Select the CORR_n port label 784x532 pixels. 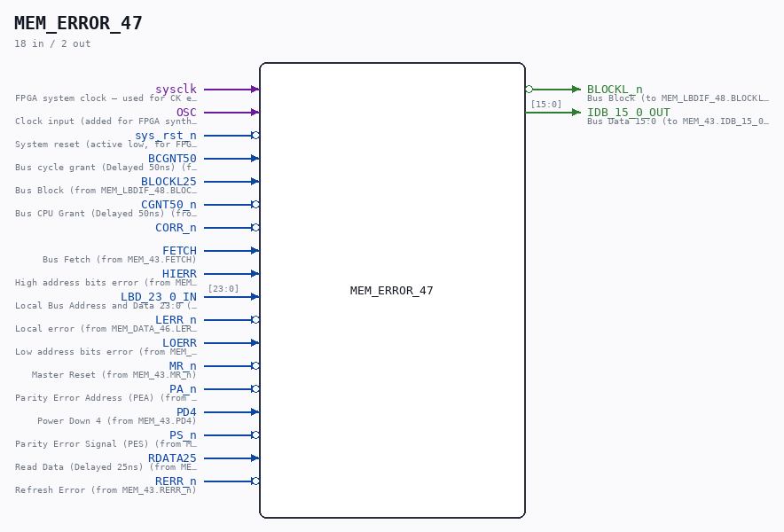tap(176, 228)
